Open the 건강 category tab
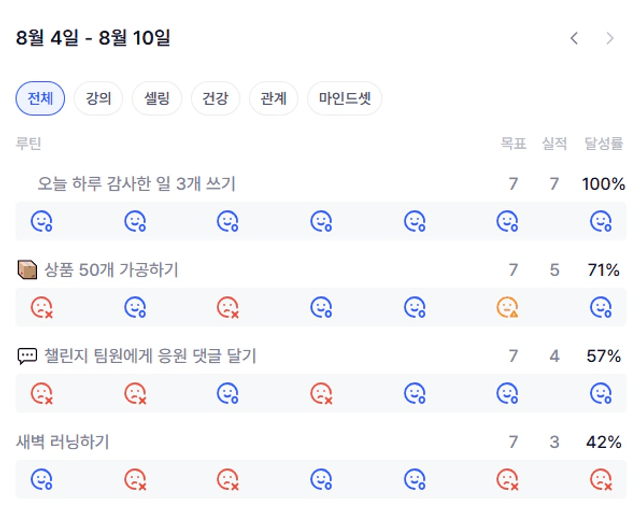 (x=215, y=98)
